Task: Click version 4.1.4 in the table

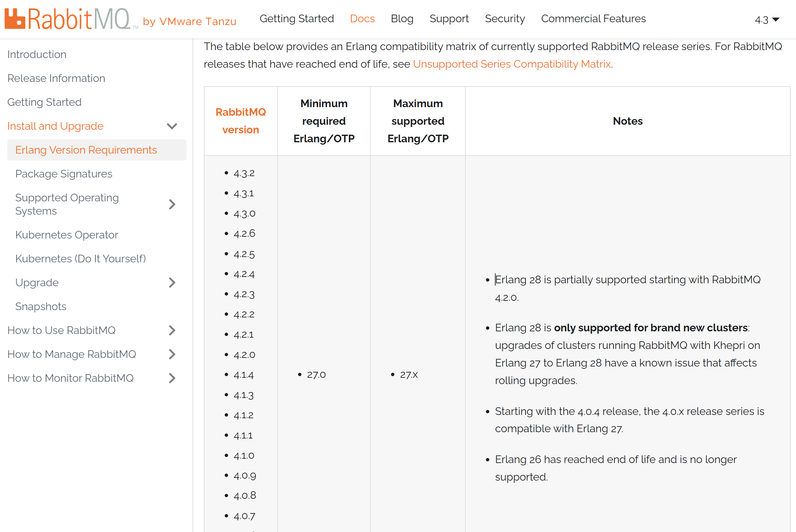Action: [x=244, y=375]
